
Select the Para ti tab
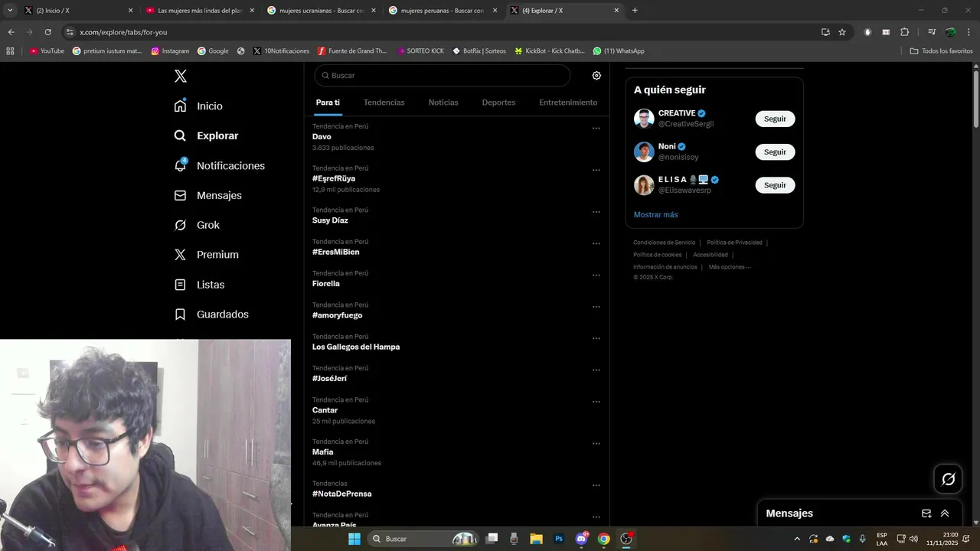(x=328, y=103)
